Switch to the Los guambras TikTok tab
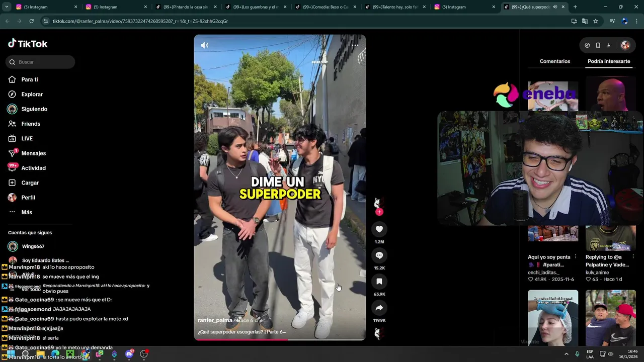 point(255,7)
